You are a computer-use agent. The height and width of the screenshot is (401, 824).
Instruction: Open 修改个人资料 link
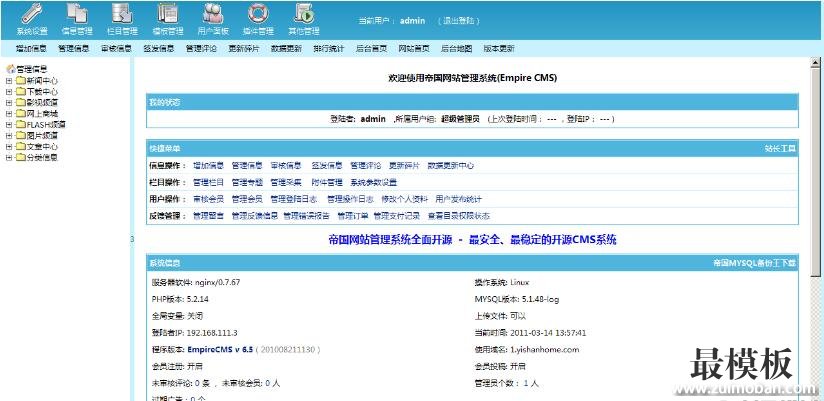click(x=405, y=199)
